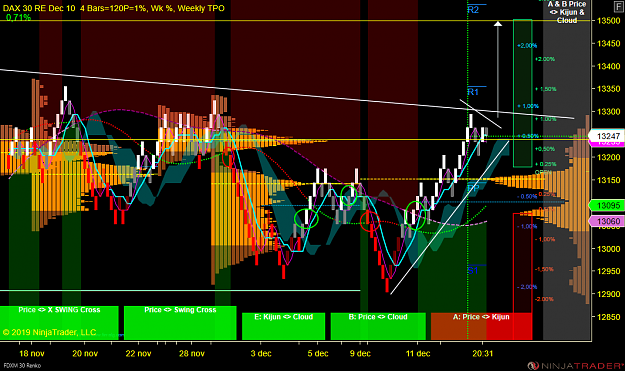
Task: Select the 'E: Kijun <> Cloud' signal box
Action: pyautogui.click(x=283, y=326)
